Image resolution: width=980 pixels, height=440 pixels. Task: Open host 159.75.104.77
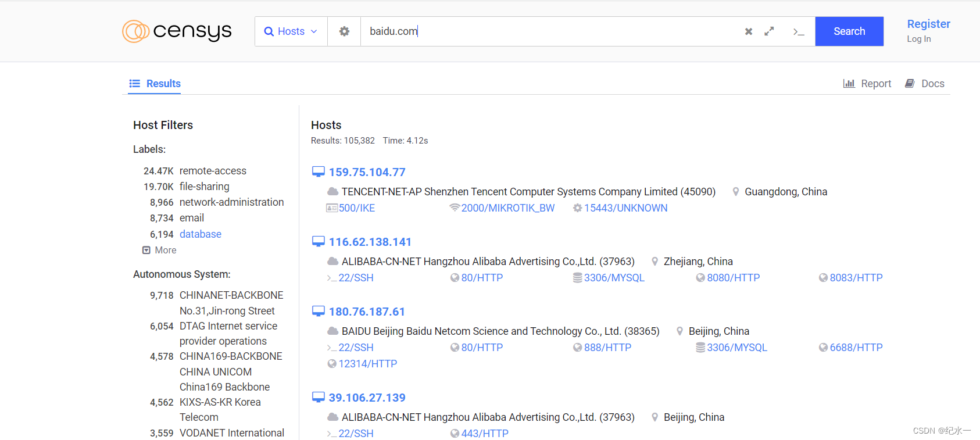tap(367, 172)
